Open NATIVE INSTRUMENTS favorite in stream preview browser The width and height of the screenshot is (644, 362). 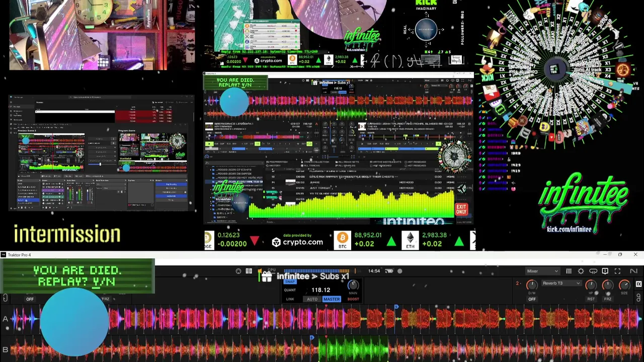(x=387, y=162)
